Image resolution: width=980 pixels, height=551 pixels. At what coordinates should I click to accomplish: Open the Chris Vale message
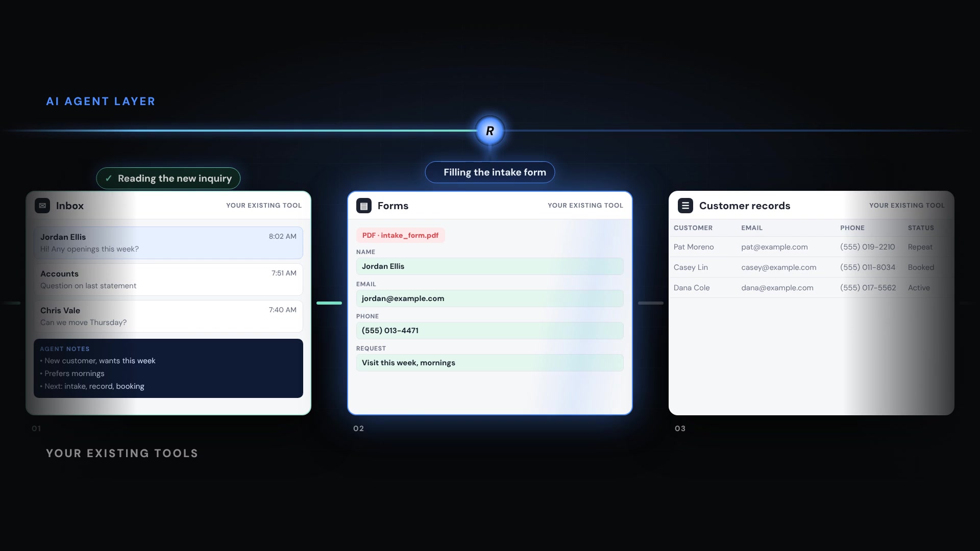click(168, 316)
